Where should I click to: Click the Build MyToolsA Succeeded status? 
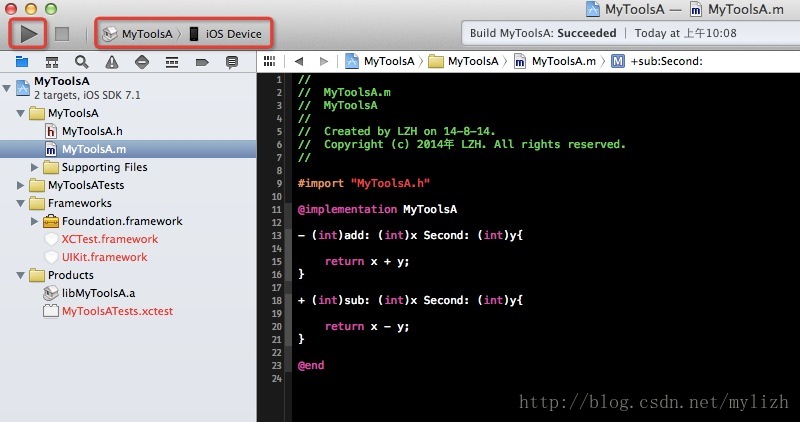pos(543,34)
